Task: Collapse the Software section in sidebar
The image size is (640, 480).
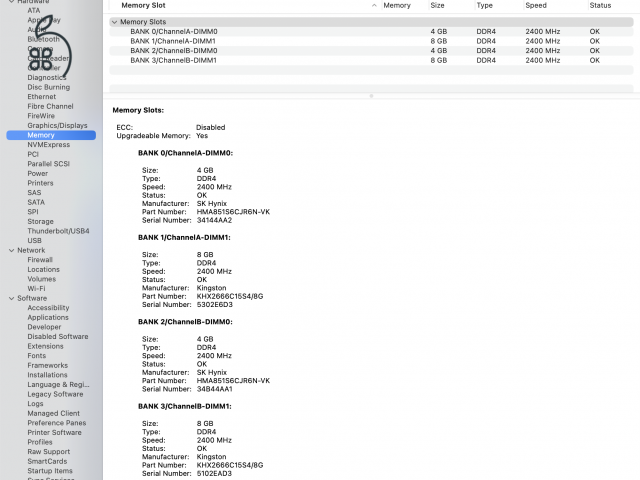Action: coord(11,298)
